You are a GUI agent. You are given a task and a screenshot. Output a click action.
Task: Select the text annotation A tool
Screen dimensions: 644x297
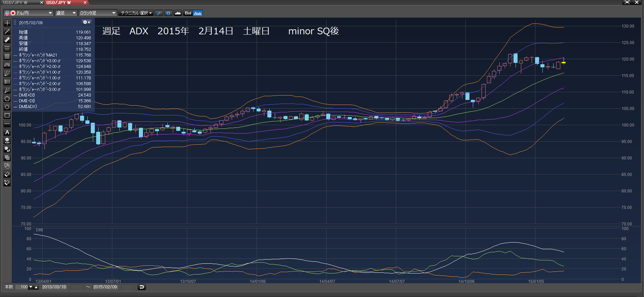pos(7,132)
